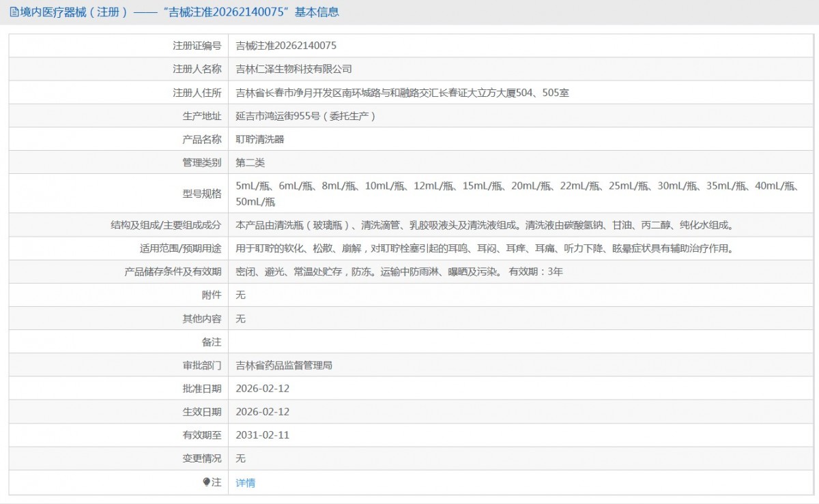Click the 变更情况 row label
The height and width of the screenshot is (504, 819).
tap(202, 458)
